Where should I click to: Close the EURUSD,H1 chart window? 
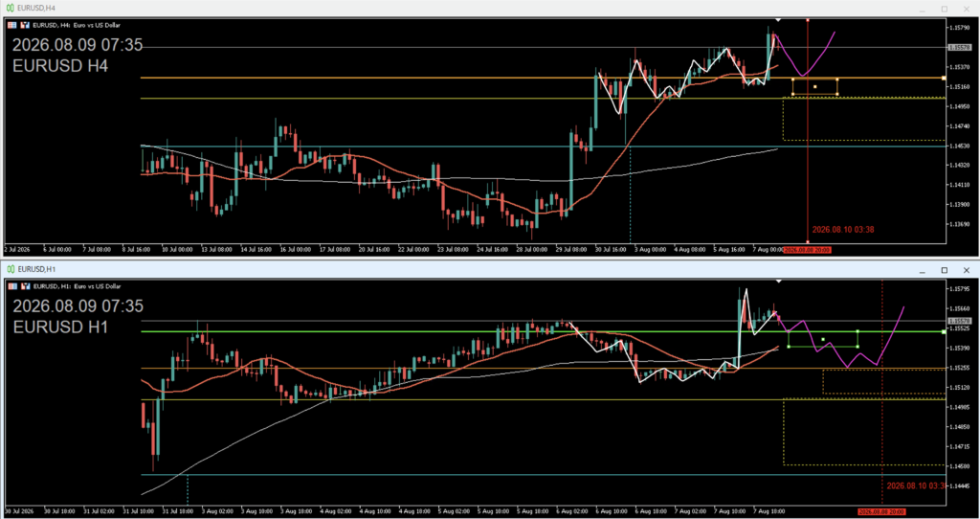pos(967,270)
